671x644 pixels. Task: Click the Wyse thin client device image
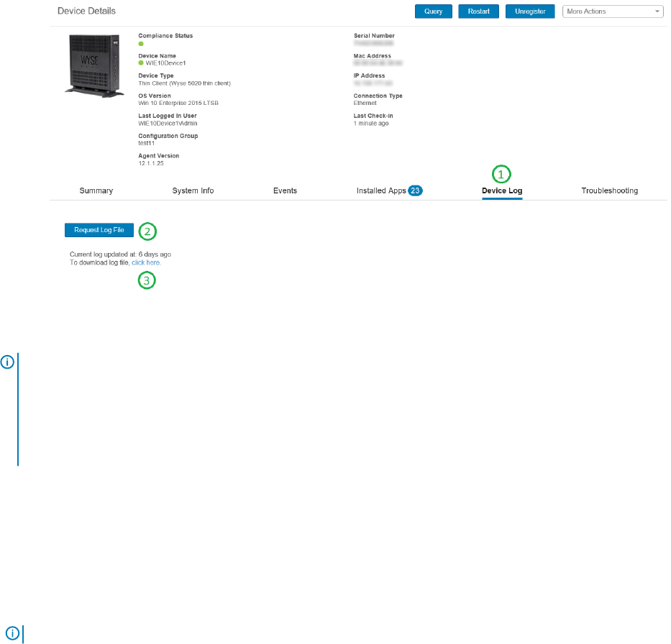(93, 65)
